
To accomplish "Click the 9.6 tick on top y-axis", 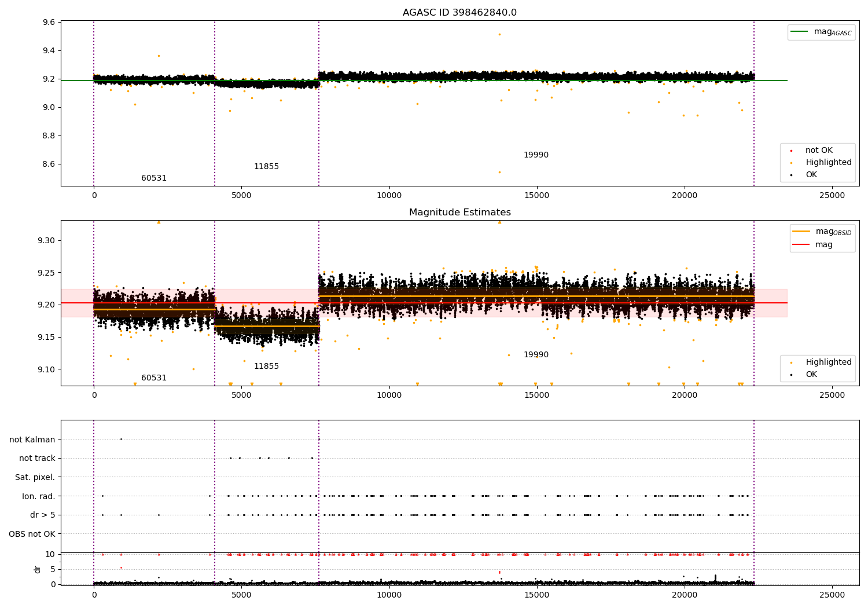I will pos(49,23).
